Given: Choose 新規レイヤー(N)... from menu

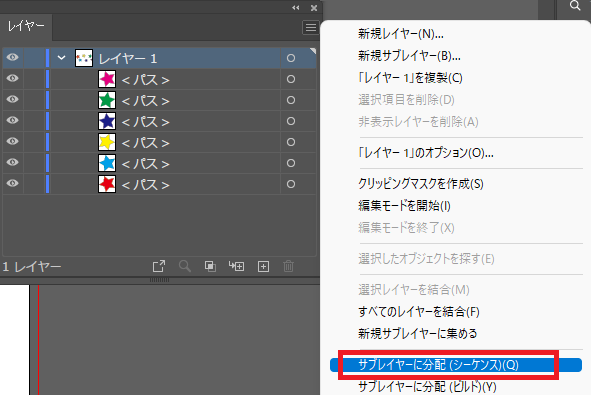Looking at the screenshot, I should point(400,34).
